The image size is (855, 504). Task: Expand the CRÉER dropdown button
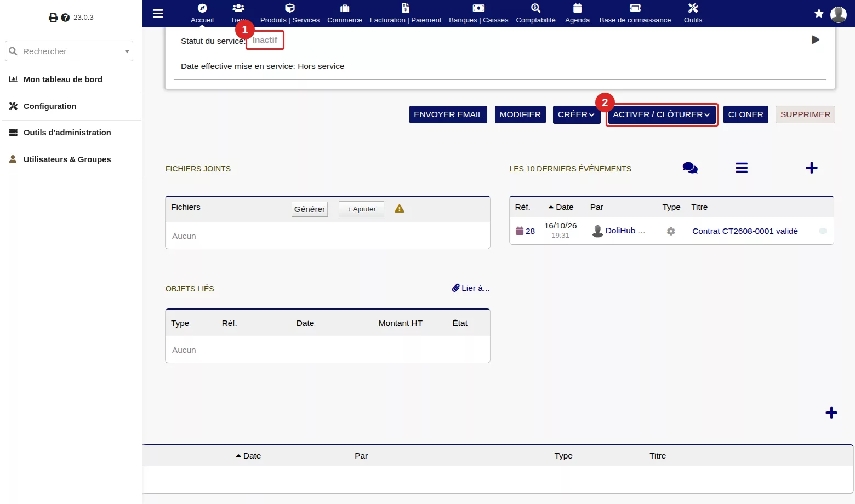pyautogui.click(x=577, y=114)
